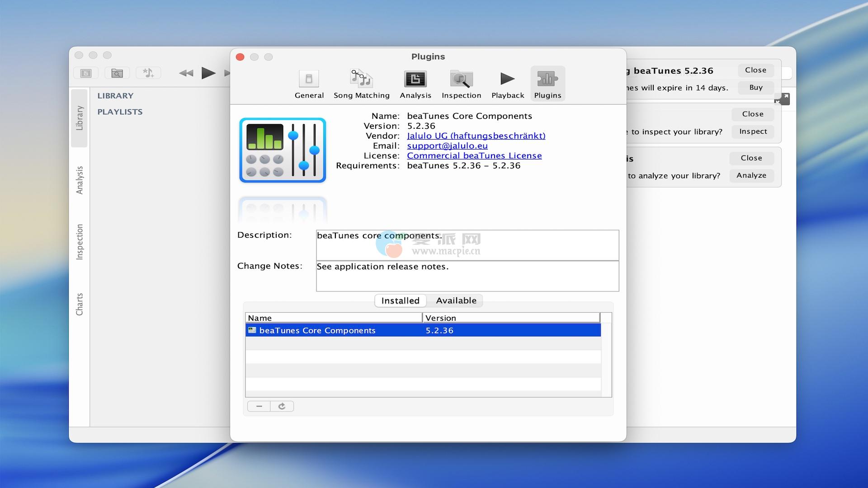Open the Commercial beaTunes License link
Image resolution: width=868 pixels, height=488 pixels.
point(474,156)
